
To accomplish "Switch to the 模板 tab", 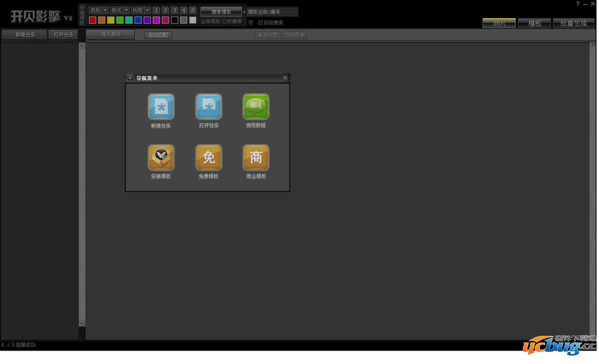I will pos(534,24).
